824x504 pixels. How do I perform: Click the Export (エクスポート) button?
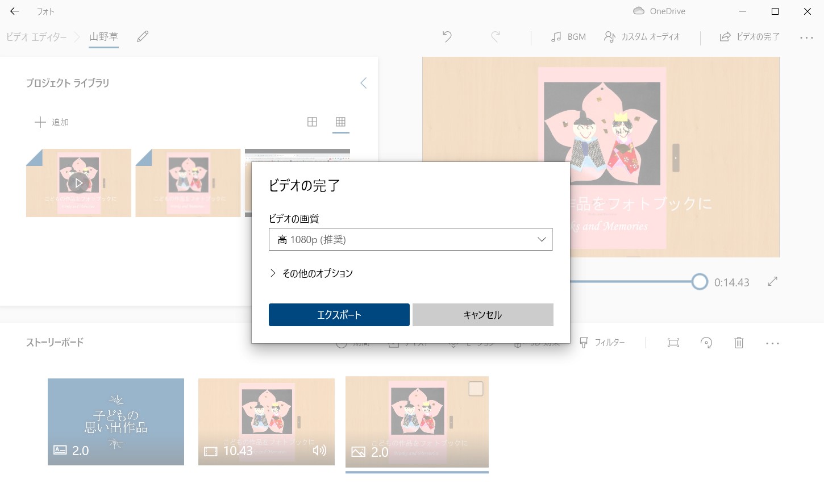point(339,315)
